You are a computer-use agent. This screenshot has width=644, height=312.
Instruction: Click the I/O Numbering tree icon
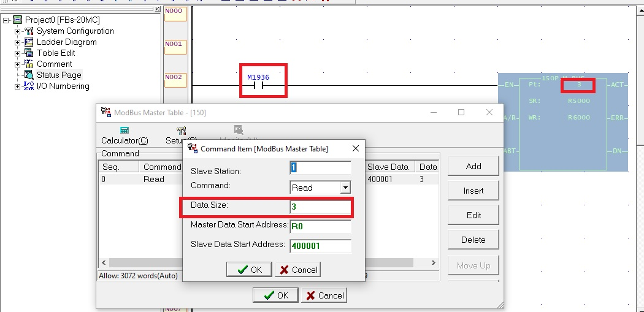point(29,86)
